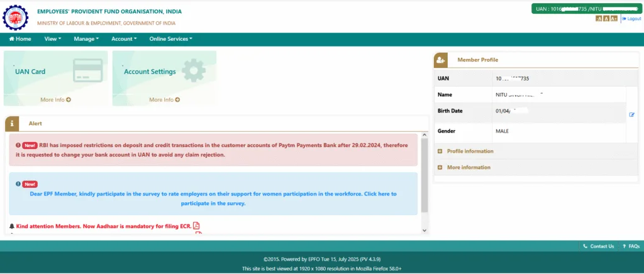Click the gear icon on Account Settings tile
Image resolution: width=644 pixels, height=274 pixels.
pyautogui.click(x=194, y=70)
